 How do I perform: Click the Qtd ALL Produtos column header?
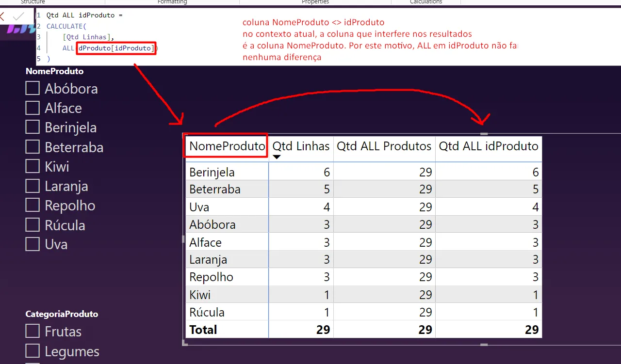384,146
